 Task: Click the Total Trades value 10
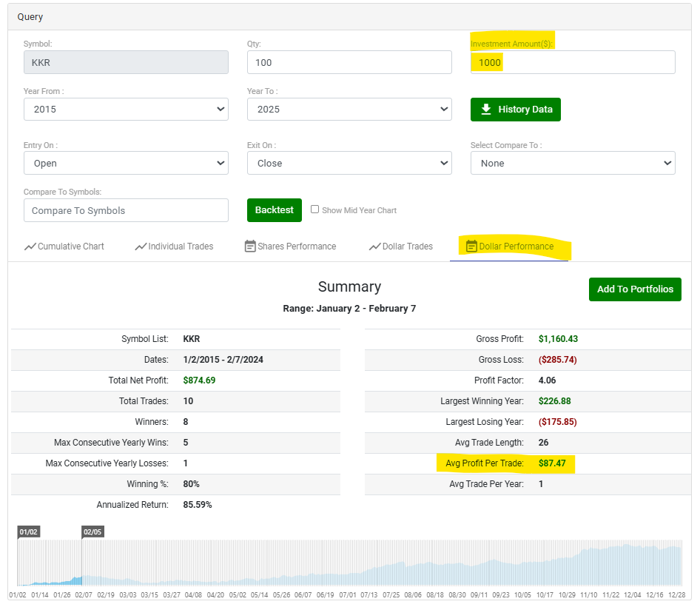188,401
